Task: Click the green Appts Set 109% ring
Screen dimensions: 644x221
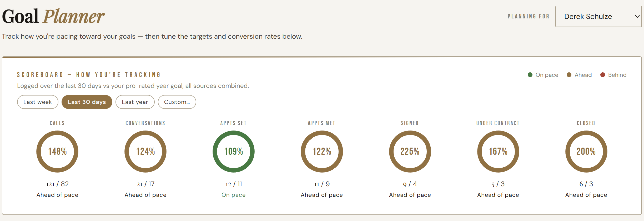Action: 234,152
